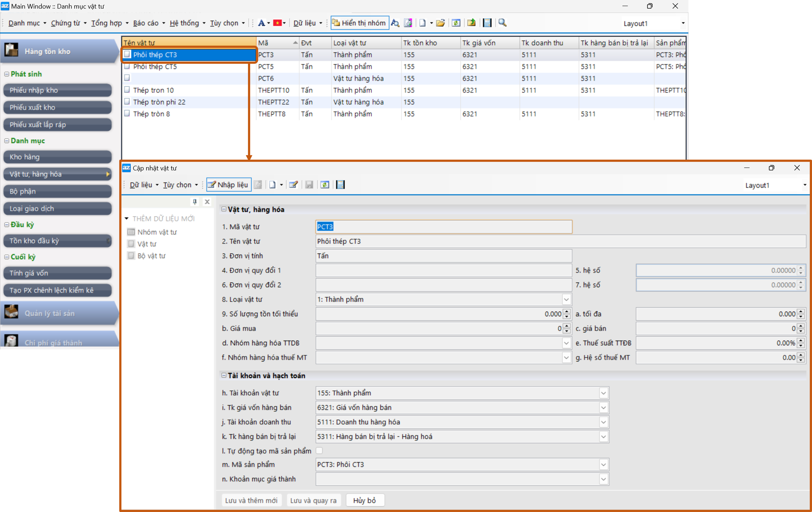Click the Lưu và quay ra button
This screenshot has width=812, height=512.
(313, 500)
